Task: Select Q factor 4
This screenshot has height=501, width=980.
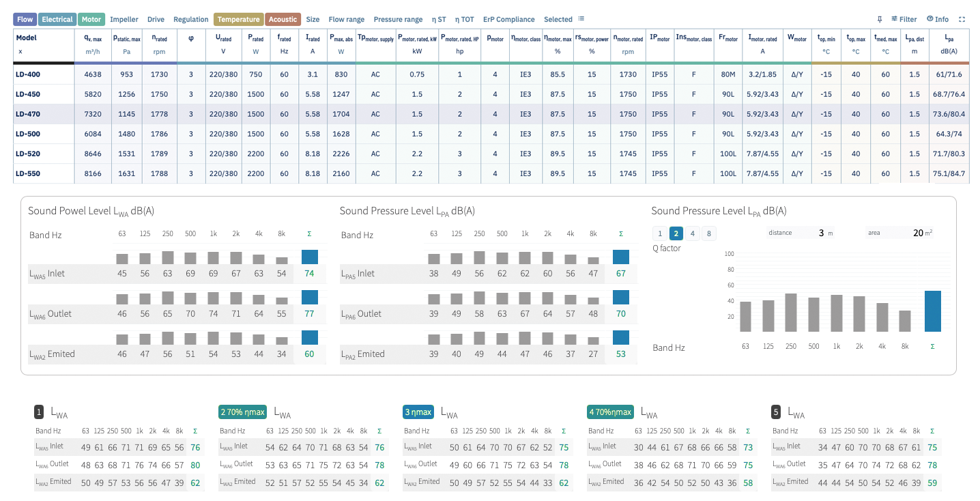Action: pyautogui.click(x=693, y=233)
